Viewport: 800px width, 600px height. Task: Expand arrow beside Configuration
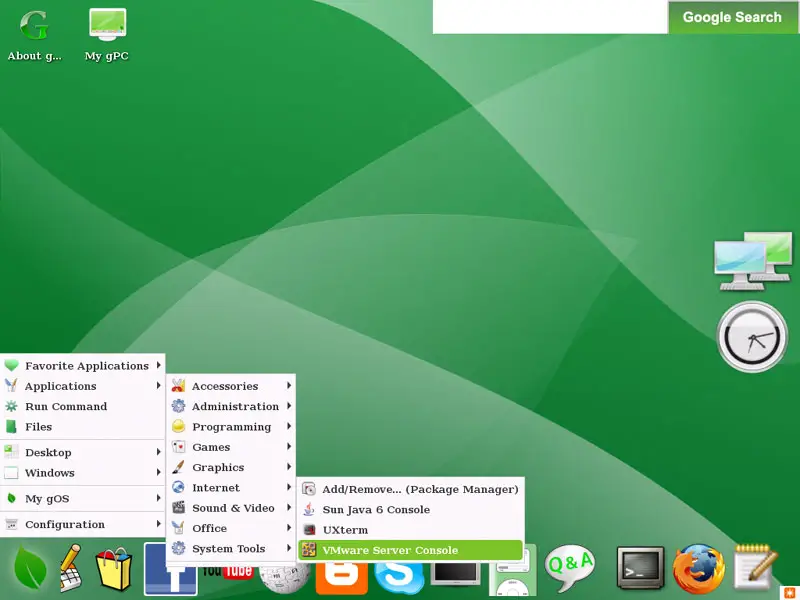coord(159,524)
